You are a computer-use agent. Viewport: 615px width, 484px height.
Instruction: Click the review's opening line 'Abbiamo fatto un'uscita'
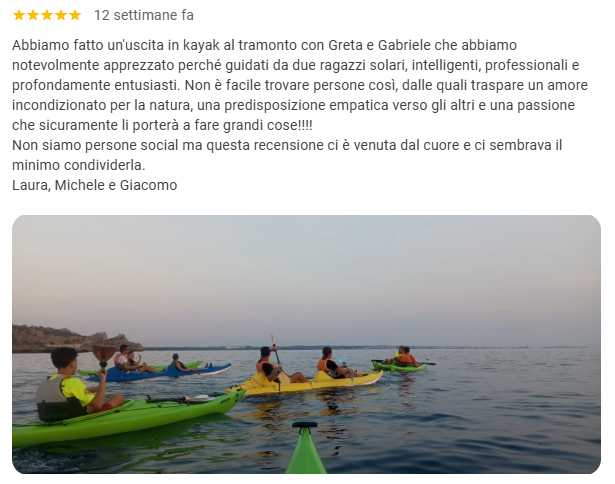coord(88,45)
